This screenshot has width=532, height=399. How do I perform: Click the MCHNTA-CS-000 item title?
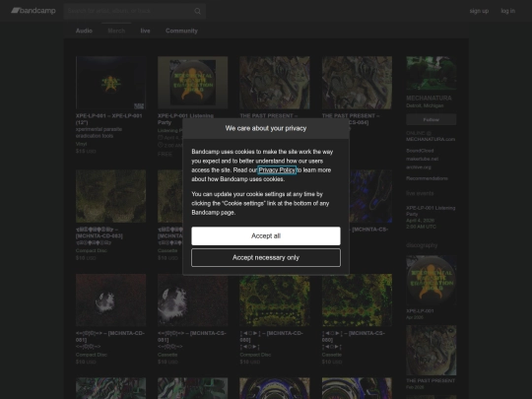354,336
